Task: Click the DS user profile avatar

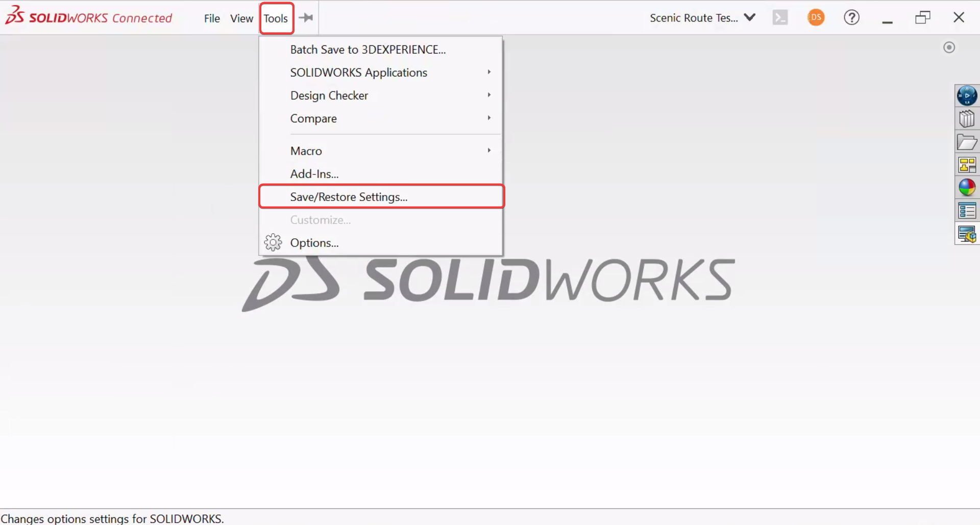Action: tap(816, 17)
